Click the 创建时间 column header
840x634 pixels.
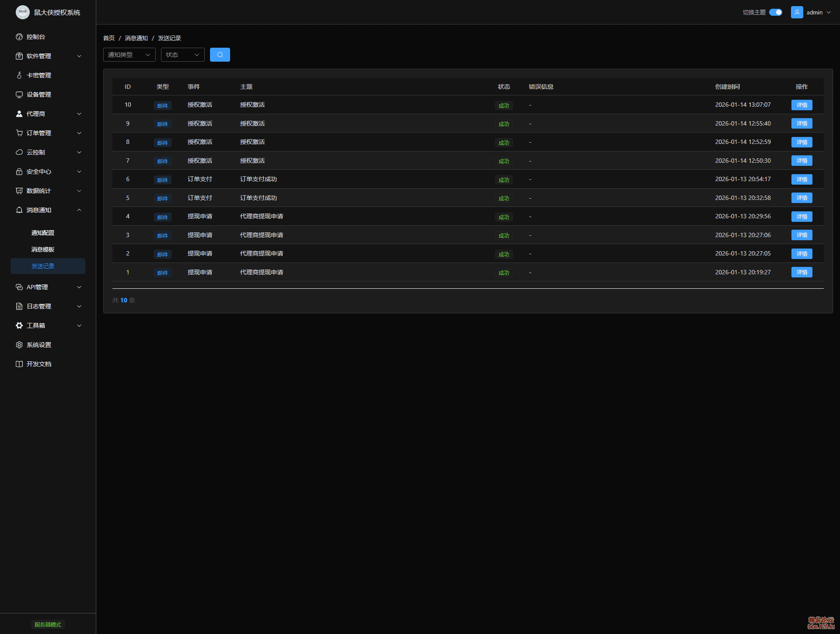tap(728, 87)
